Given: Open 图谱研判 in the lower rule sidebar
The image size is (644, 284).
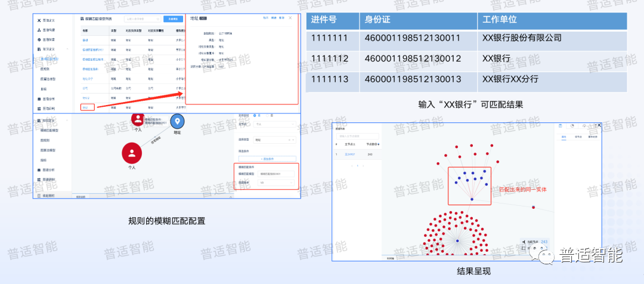Looking at the screenshot, I should pyautogui.click(x=48, y=180).
